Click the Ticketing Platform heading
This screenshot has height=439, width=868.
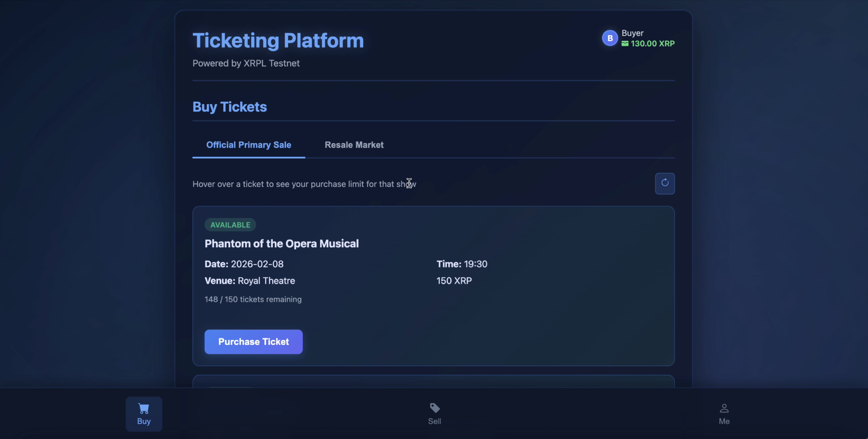(x=278, y=41)
